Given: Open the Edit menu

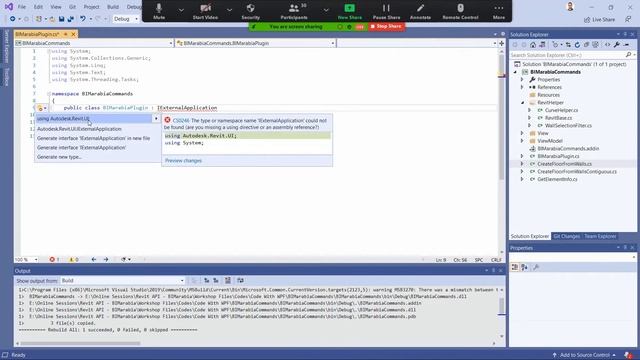Looking at the screenshot, I should click(38, 7).
